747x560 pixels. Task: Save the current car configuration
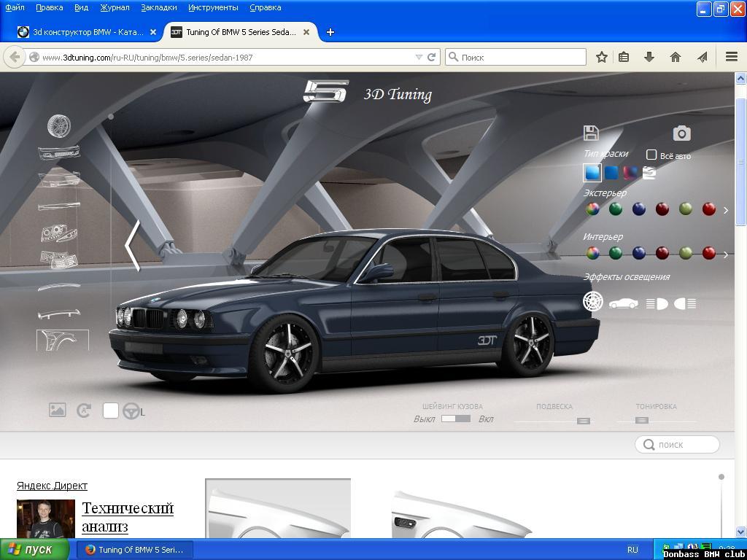[x=591, y=132]
